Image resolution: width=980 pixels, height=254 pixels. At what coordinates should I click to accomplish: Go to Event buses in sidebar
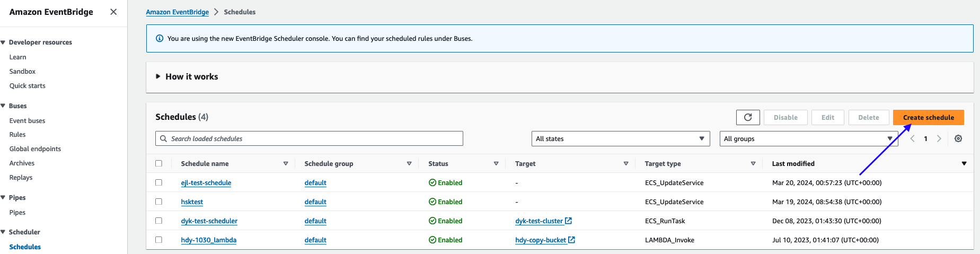coord(27,120)
